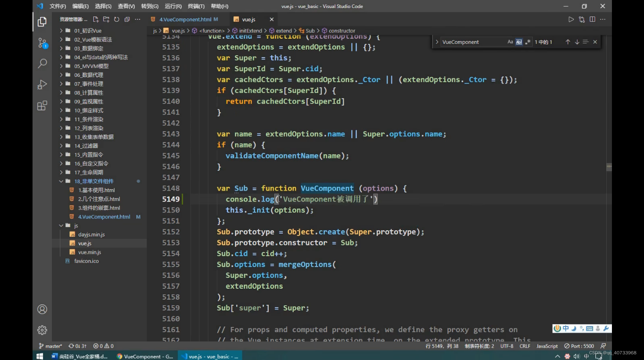Refresh the explorer file tree

116,19
